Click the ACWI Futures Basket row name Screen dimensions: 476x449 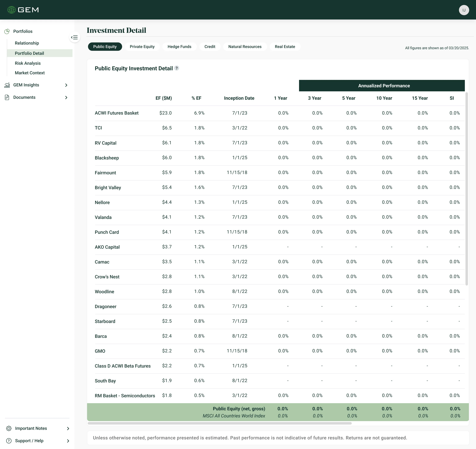[117, 113]
